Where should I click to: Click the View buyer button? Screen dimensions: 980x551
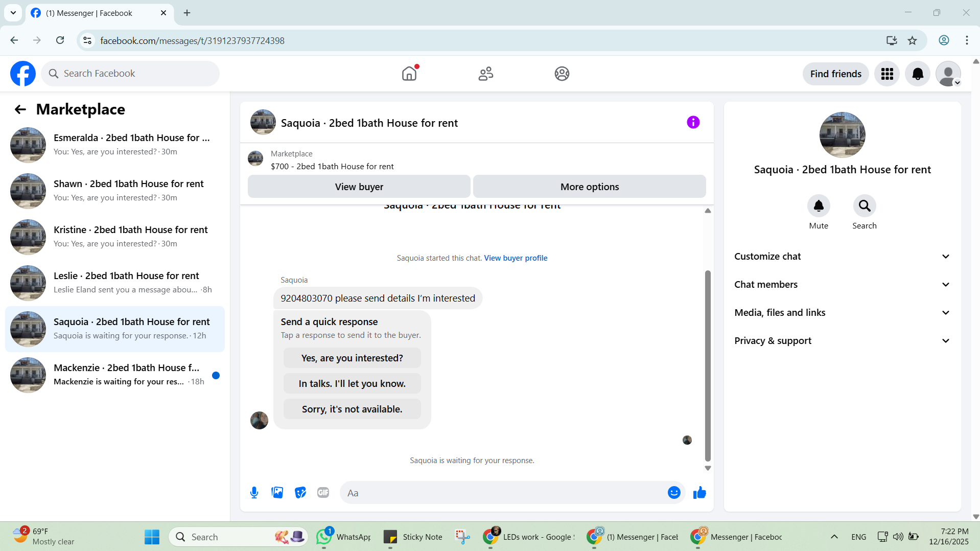point(359,187)
